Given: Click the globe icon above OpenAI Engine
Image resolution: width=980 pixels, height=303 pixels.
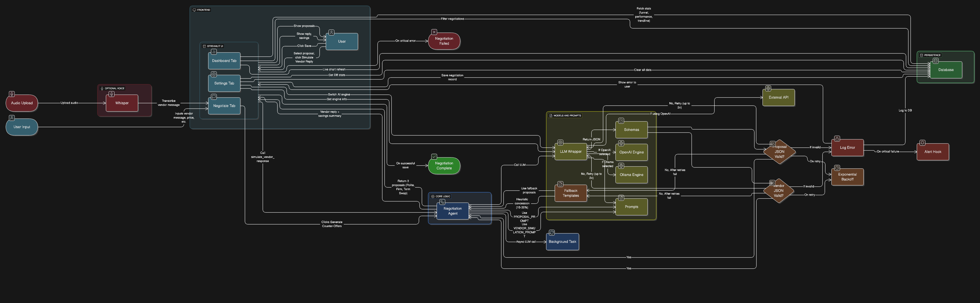Looking at the screenshot, I should coord(621,143).
